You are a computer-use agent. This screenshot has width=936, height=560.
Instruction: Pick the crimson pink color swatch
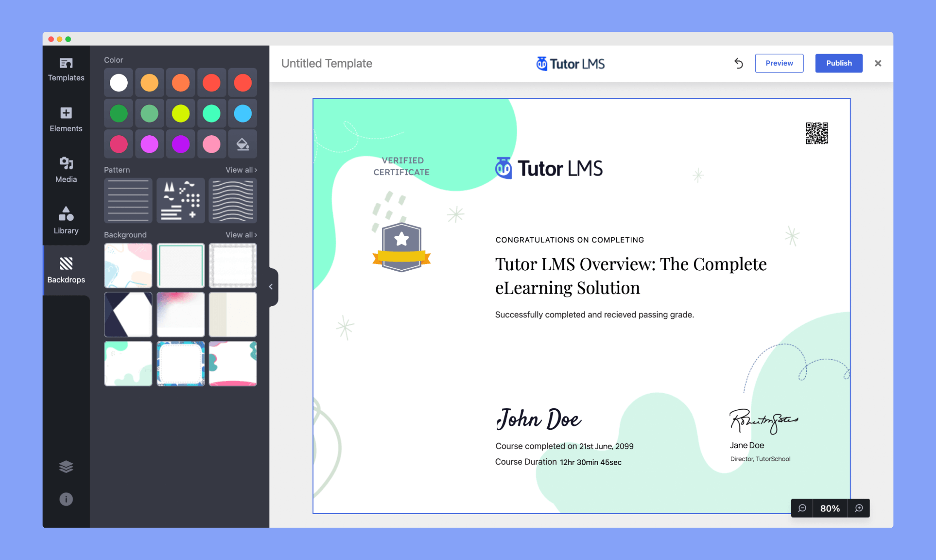coord(119,144)
